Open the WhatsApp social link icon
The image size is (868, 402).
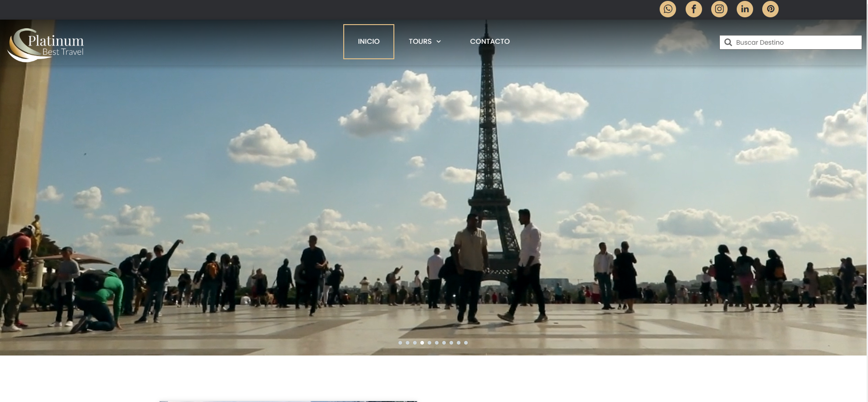click(668, 9)
